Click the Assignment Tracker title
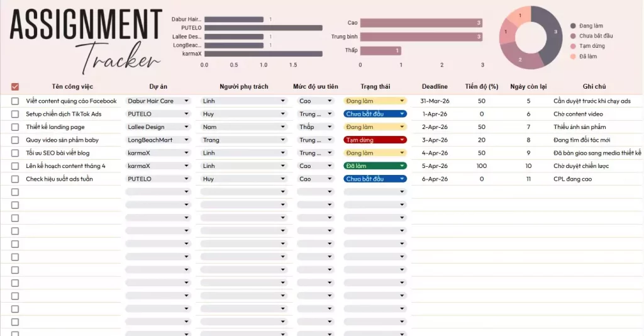644x336 pixels. (86, 38)
